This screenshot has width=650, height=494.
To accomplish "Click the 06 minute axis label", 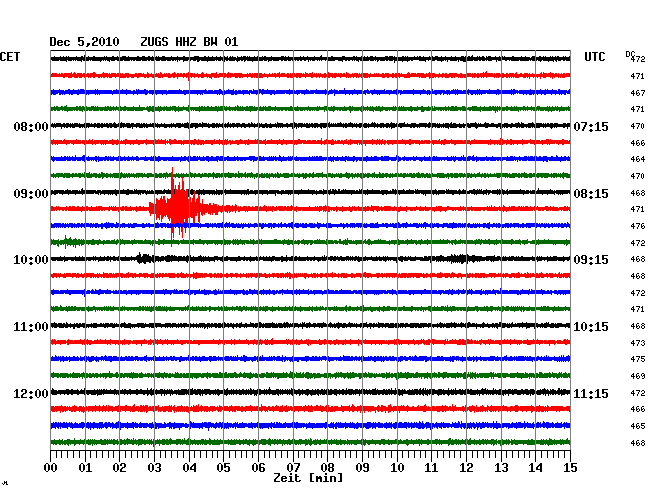I will click(x=258, y=468).
